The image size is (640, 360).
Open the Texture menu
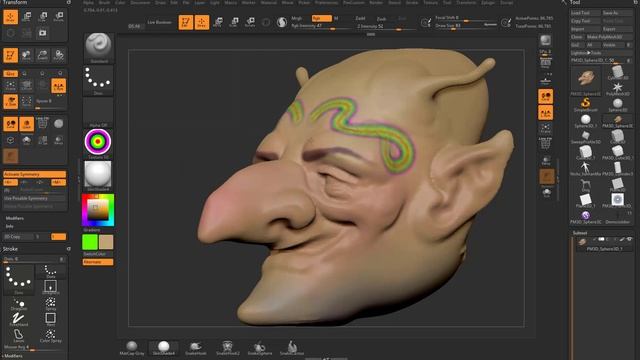[430, 2]
